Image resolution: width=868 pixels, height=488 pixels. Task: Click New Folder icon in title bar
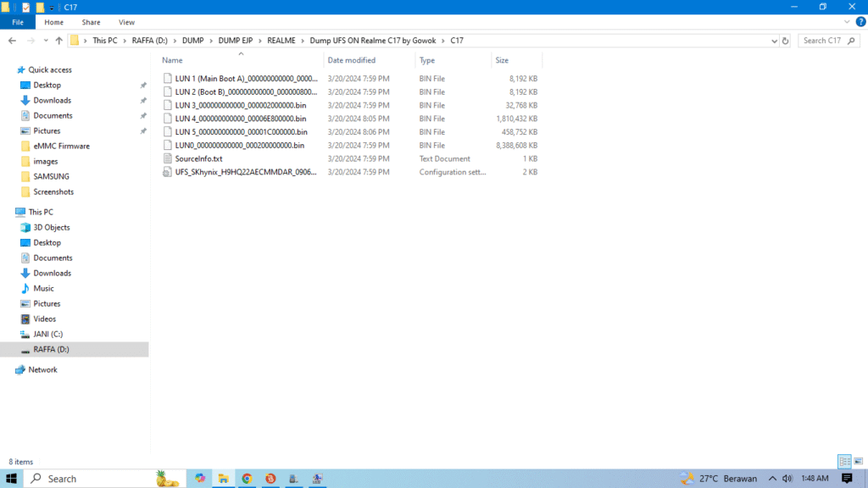[x=40, y=7]
